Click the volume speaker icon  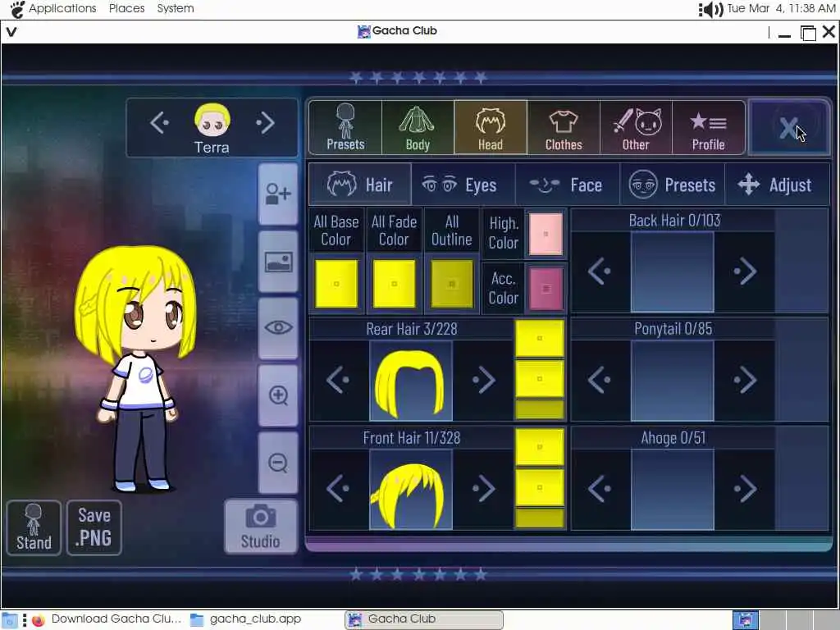[x=711, y=9]
